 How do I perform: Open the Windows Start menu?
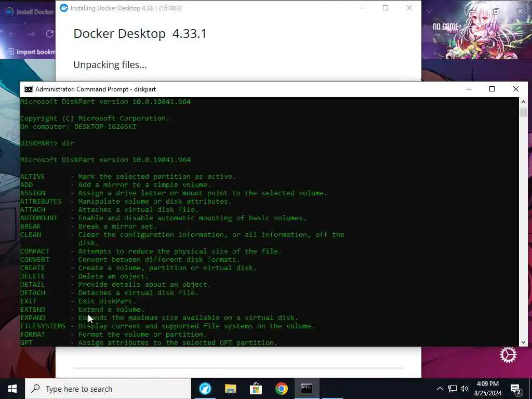point(12,389)
